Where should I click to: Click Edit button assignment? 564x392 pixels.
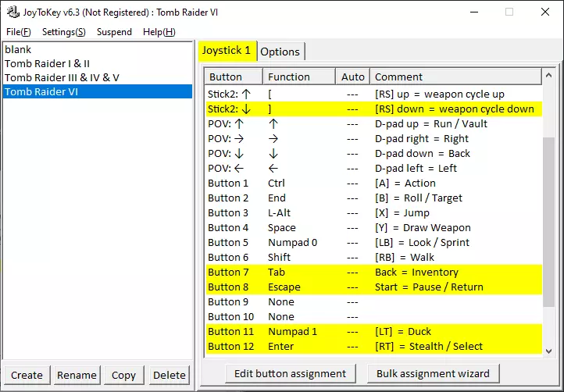point(291,374)
